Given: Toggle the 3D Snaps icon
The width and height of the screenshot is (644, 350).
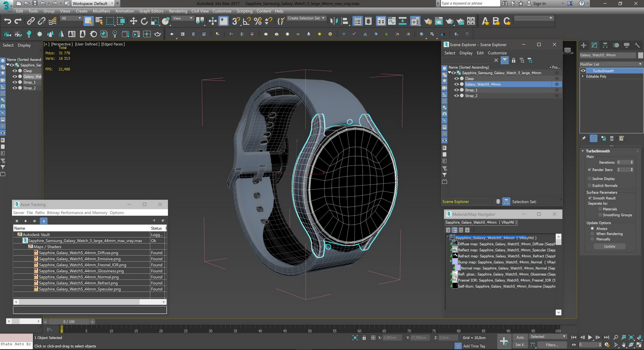Looking at the screenshot, I should point(236,21).
